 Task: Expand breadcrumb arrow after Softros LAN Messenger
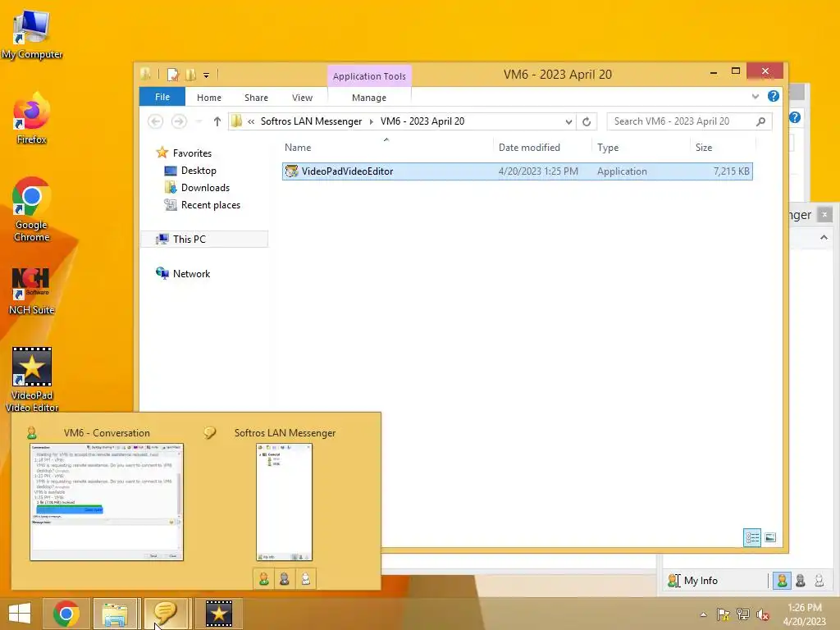click(371, 121)
